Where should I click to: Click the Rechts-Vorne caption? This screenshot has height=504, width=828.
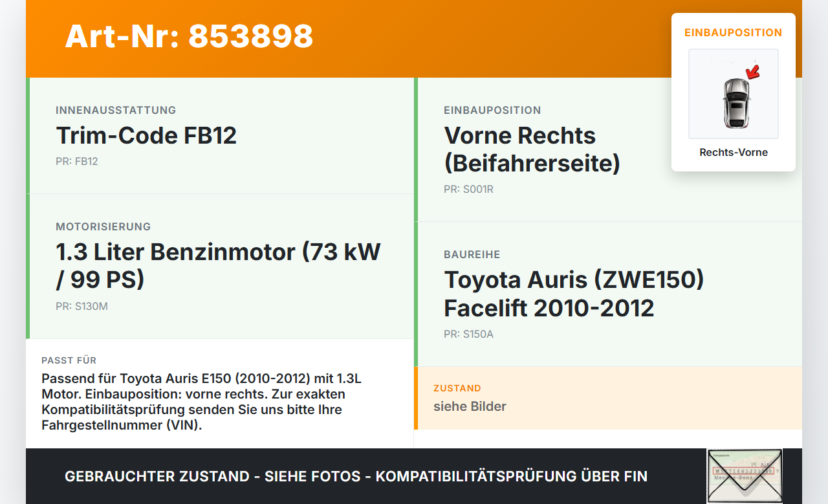734,153
